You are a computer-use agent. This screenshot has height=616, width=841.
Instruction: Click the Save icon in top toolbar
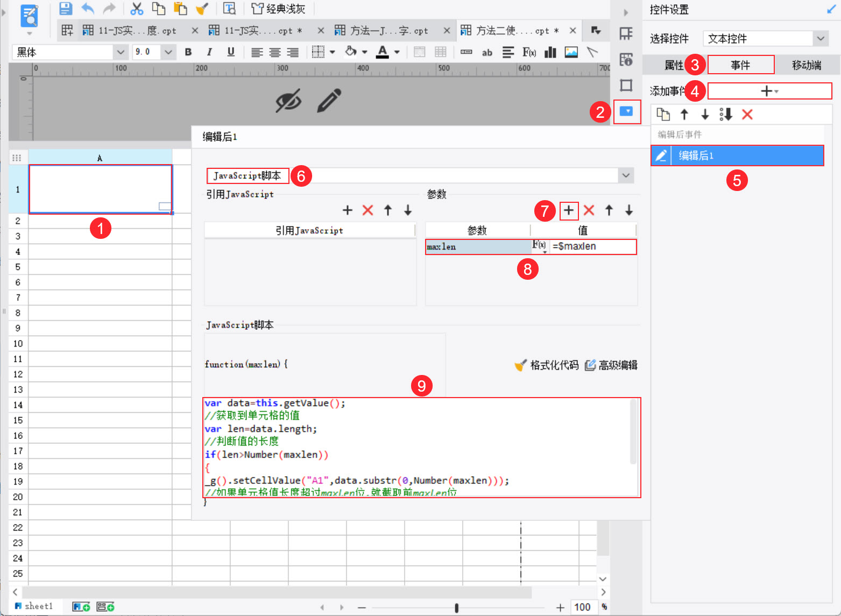pos(66,8)
